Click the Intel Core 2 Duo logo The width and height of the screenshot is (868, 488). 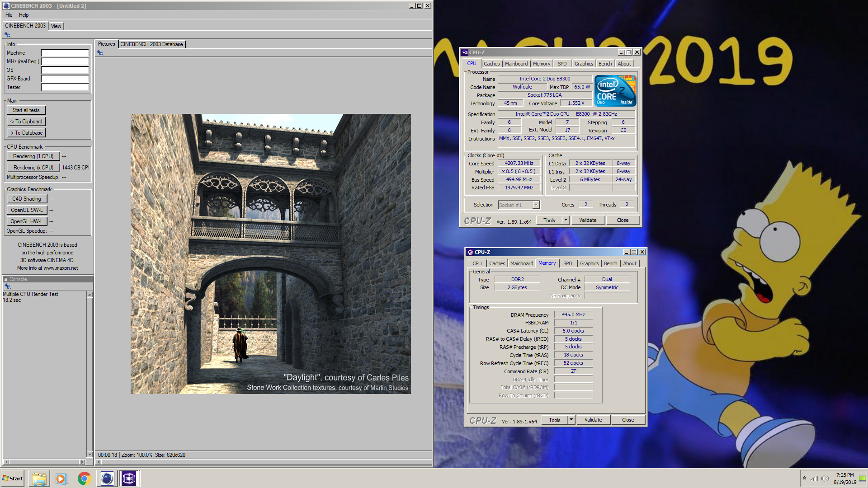[615, 90]
